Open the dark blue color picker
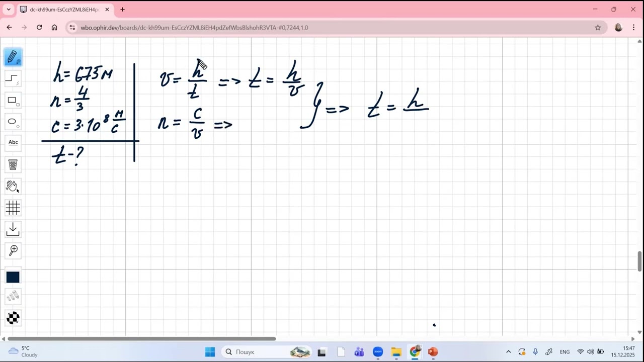The height and width of the screenshot is (362, 644). point(13,277)
